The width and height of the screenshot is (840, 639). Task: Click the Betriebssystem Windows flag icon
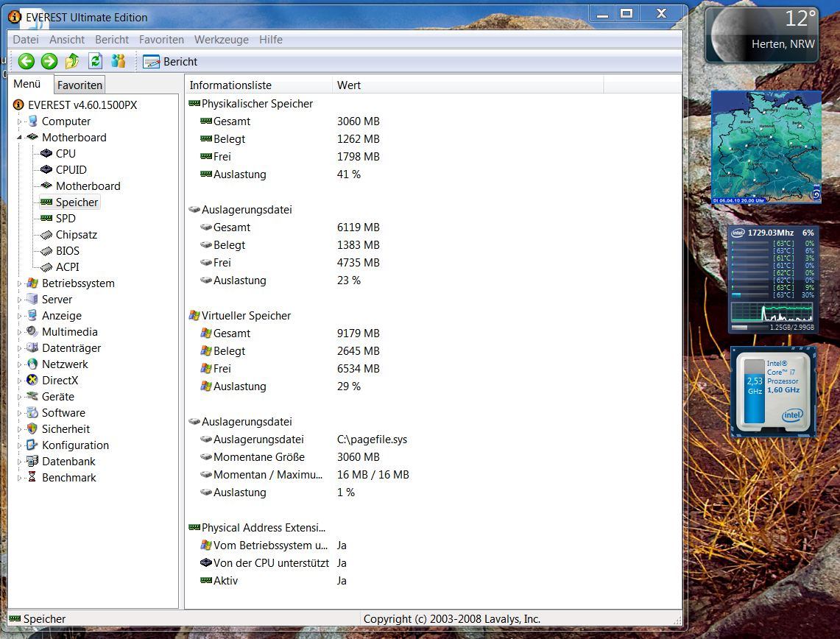(32, 283)
